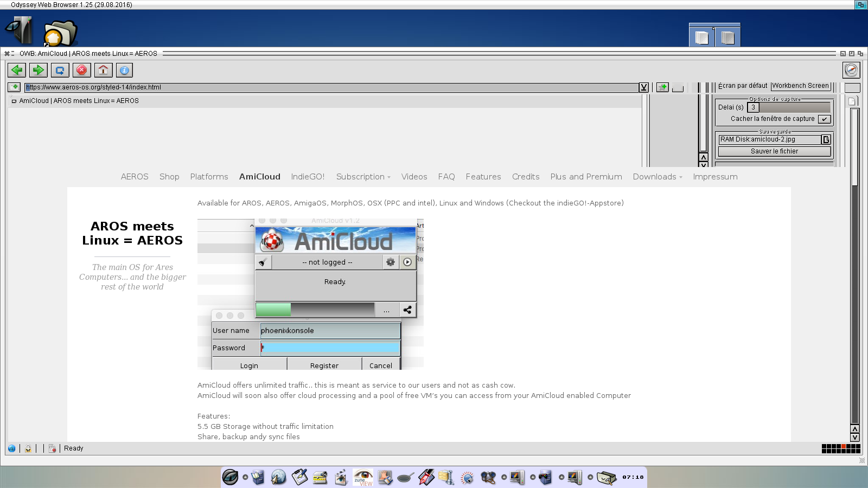Open the 'Workbench Screen' cycle selector

click(801, 86)
